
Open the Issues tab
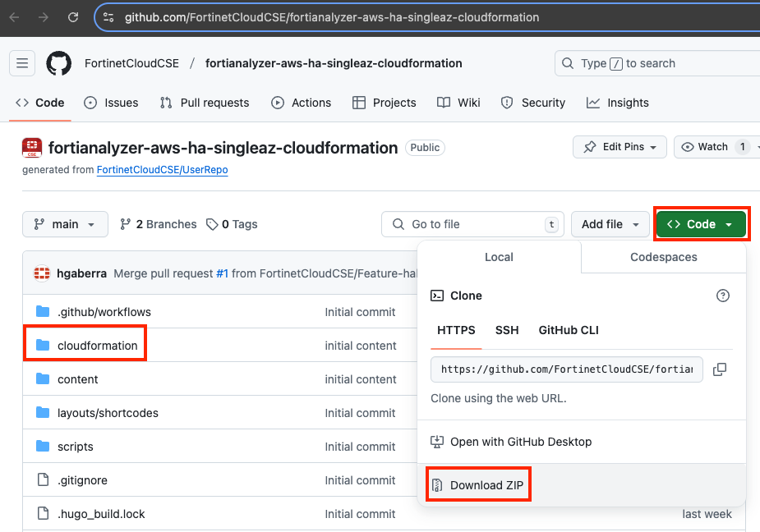click(x=111, y=103)
